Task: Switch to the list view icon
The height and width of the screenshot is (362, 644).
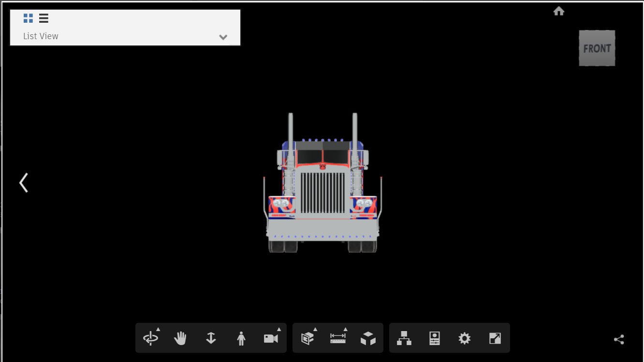Action: (x=44, y=18)
